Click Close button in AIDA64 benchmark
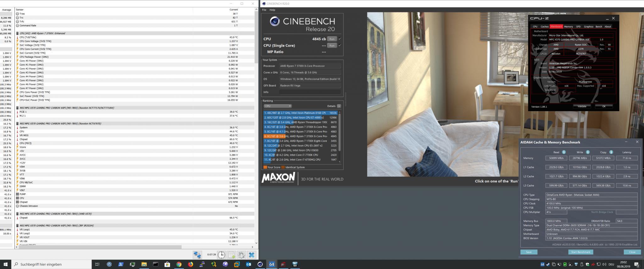Image resolution: width=644 pixels, height=269 pixels. tap(632, 252)
